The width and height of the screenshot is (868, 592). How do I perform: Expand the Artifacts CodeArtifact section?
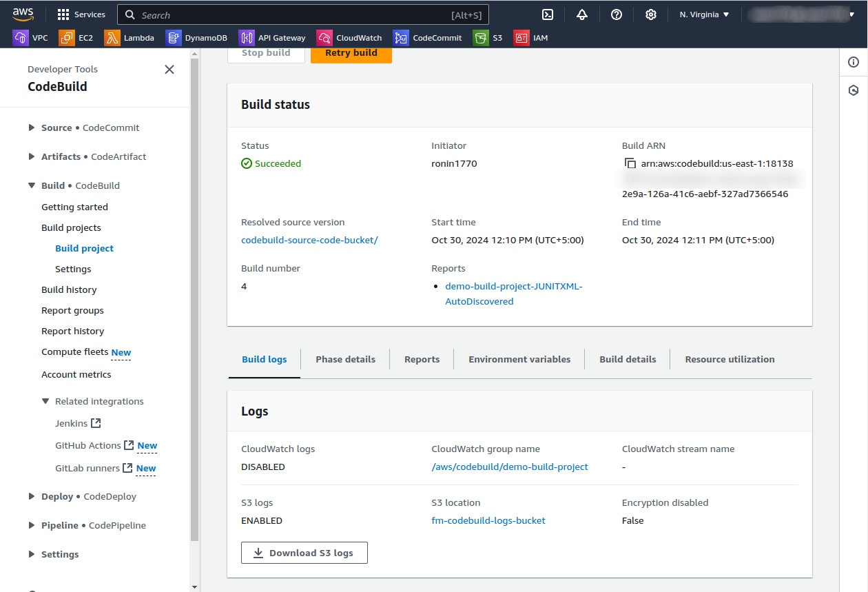(x=32, y=156)
